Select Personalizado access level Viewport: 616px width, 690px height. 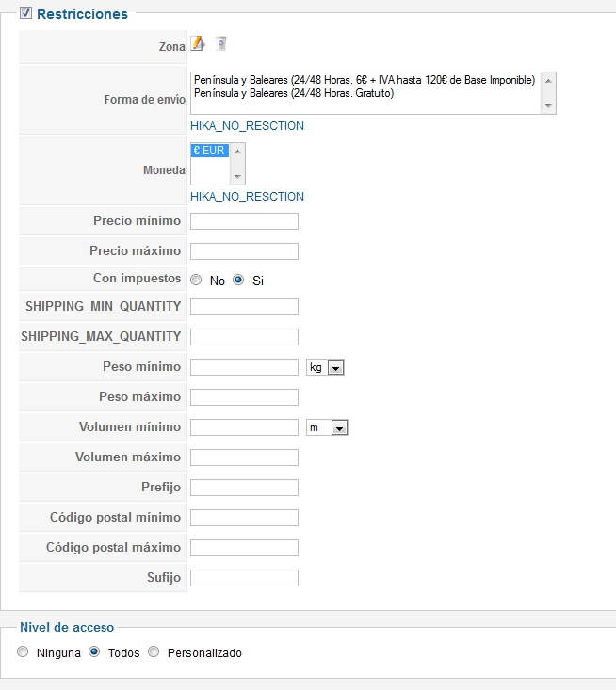(154, 651)
